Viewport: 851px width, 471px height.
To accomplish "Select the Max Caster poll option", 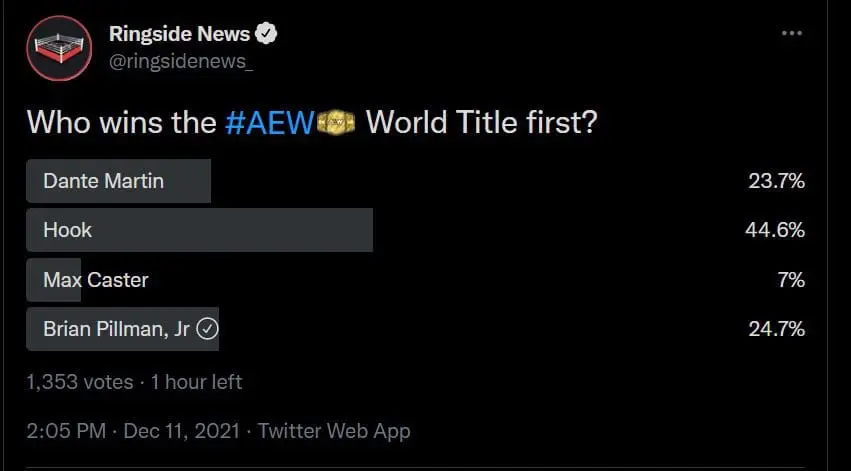I will point(95,280).
